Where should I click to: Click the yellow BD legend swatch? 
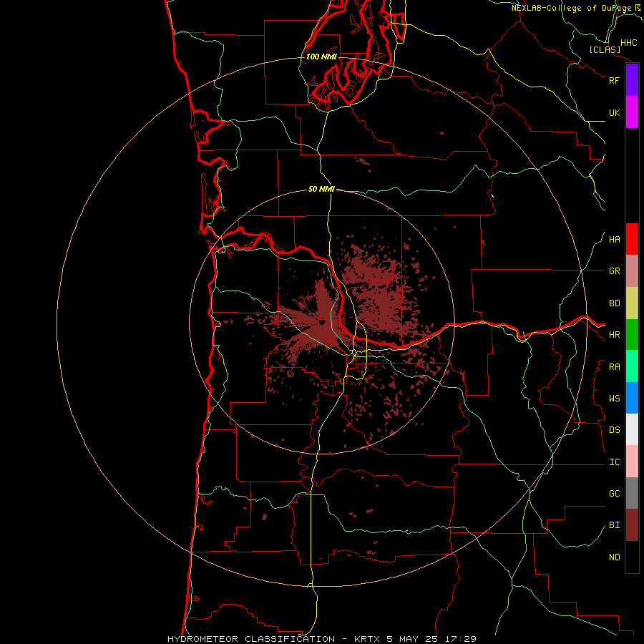[632, 303]
